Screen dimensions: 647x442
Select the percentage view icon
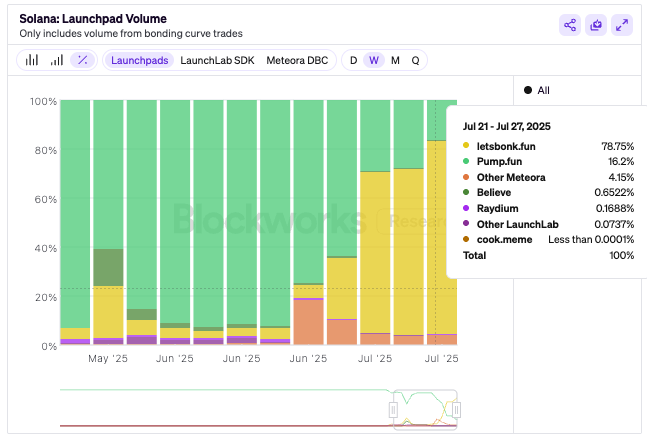[x=83, y=60]
